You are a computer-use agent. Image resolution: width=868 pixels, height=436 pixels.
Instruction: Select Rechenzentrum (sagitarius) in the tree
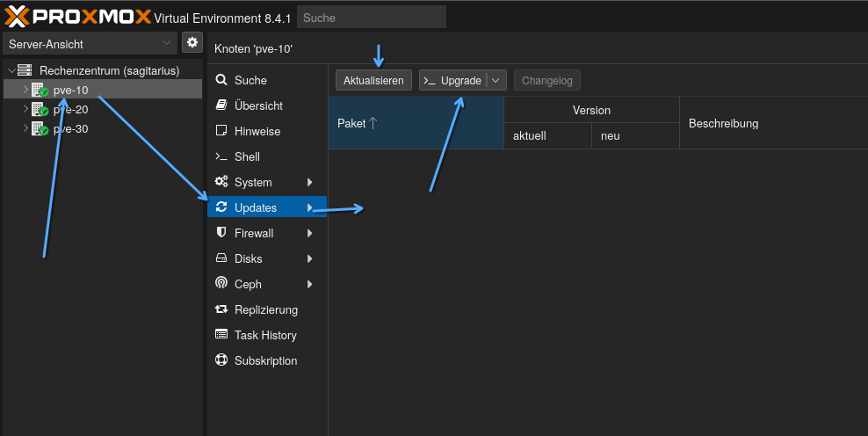pyautogui.click(x=109, y=71)
